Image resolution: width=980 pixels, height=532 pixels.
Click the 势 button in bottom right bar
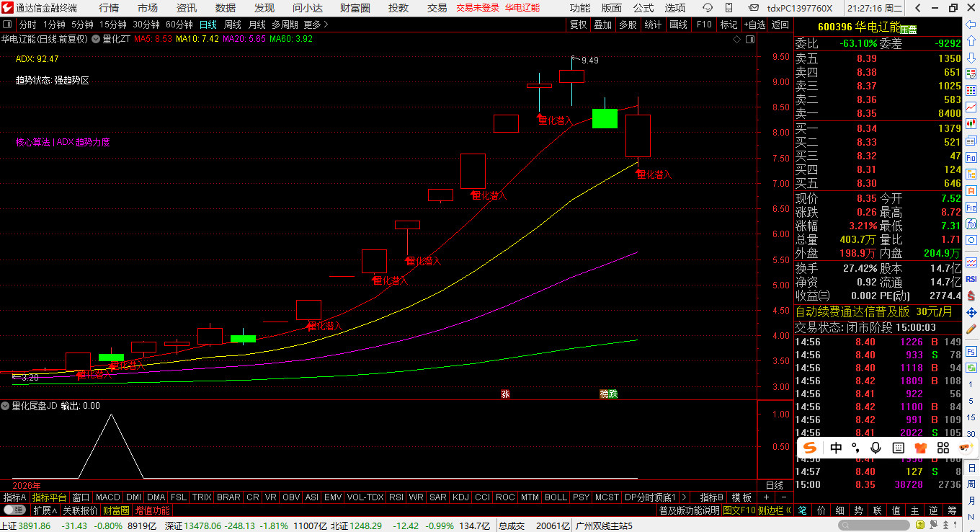click(x=858, y=510)
